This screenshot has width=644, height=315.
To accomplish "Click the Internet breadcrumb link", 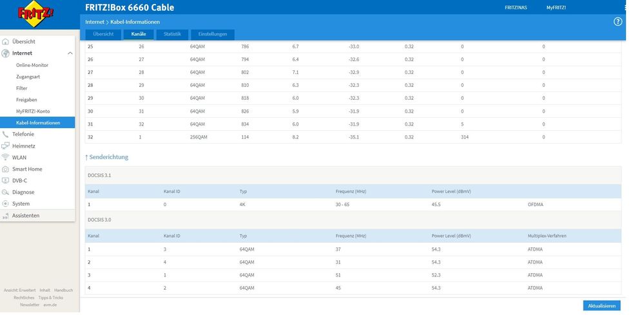I will [x=95, y=22].
